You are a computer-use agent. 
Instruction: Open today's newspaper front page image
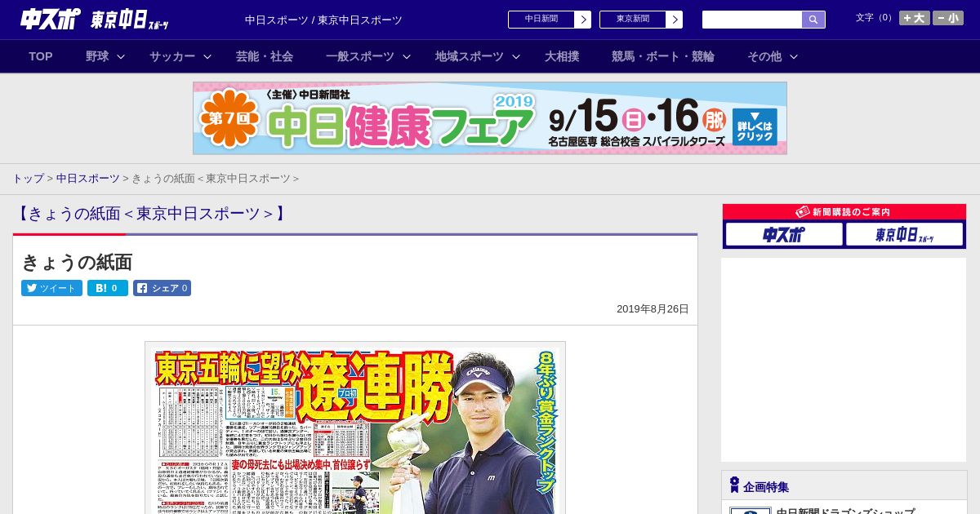(355, 429)
